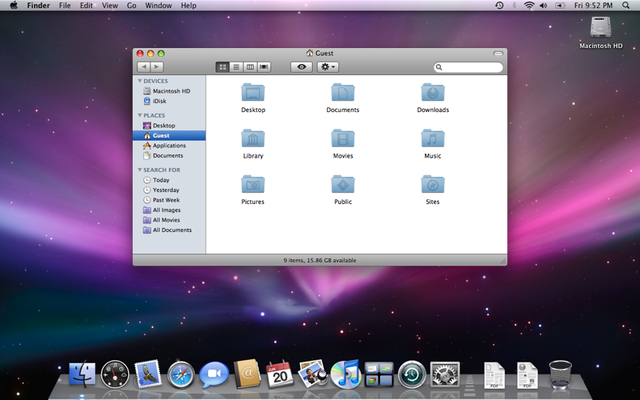Open System Preferences from the Dock
Viewport: 640px width, 400px height.
[x=444, y=374]
